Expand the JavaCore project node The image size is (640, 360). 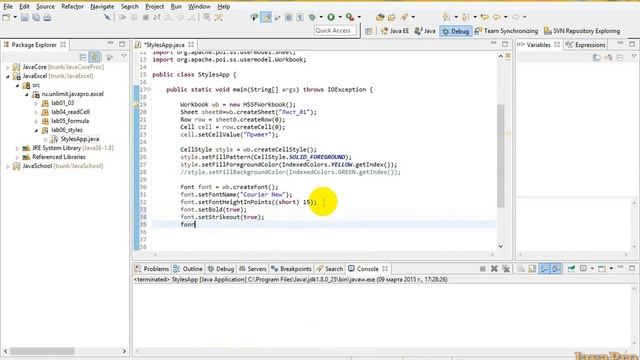coord(7,67)
